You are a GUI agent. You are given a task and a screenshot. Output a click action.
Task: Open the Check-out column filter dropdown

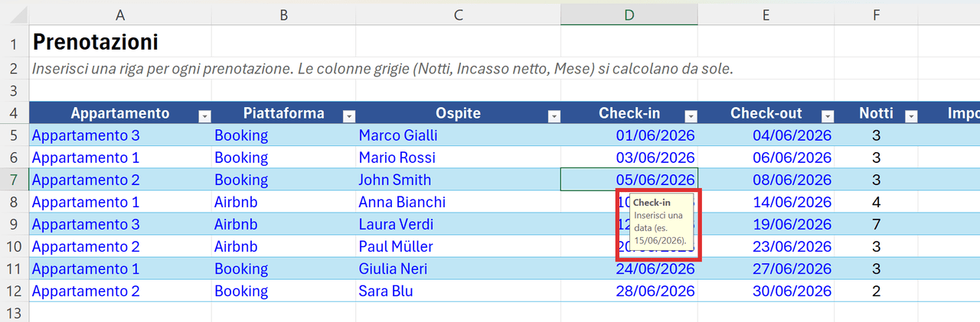[x=828, y=116]
